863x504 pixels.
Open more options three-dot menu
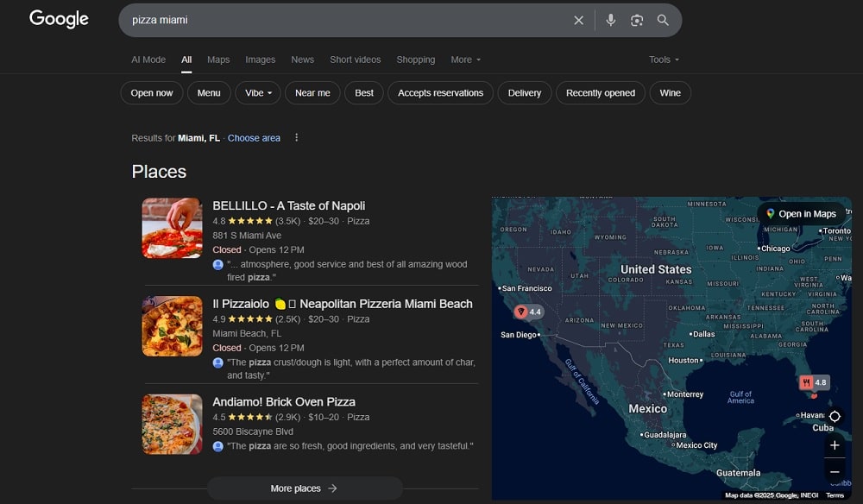click(x=297, y=138)
